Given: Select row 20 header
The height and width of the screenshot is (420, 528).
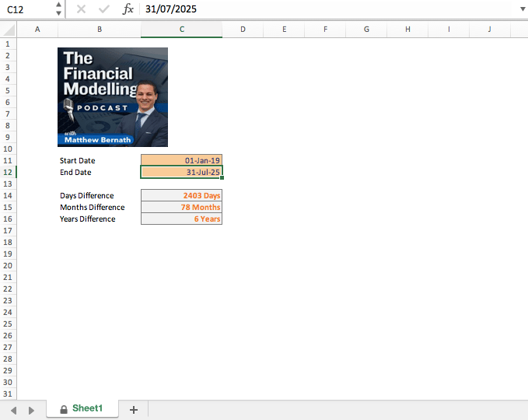Looking at the screenshot, I should [8, 266].
